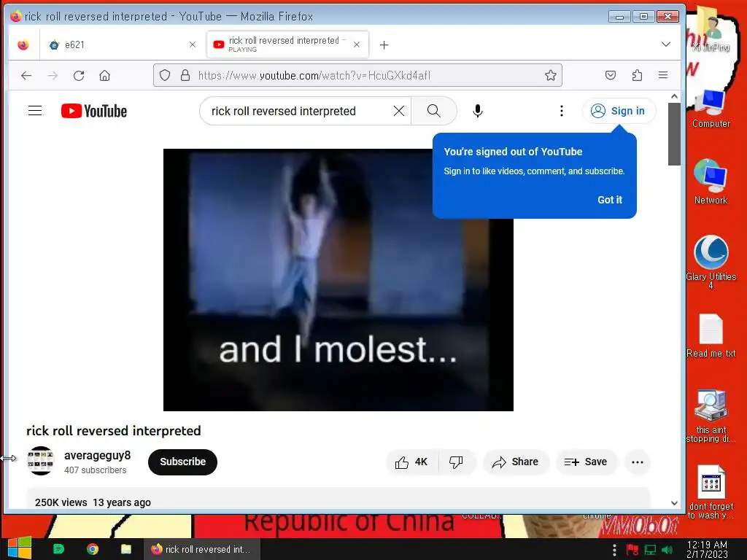Viewport: 747px width, 560px height.
Task: Like the video (4K likes)
Action: pyautogui.click(x=411, y=462)
